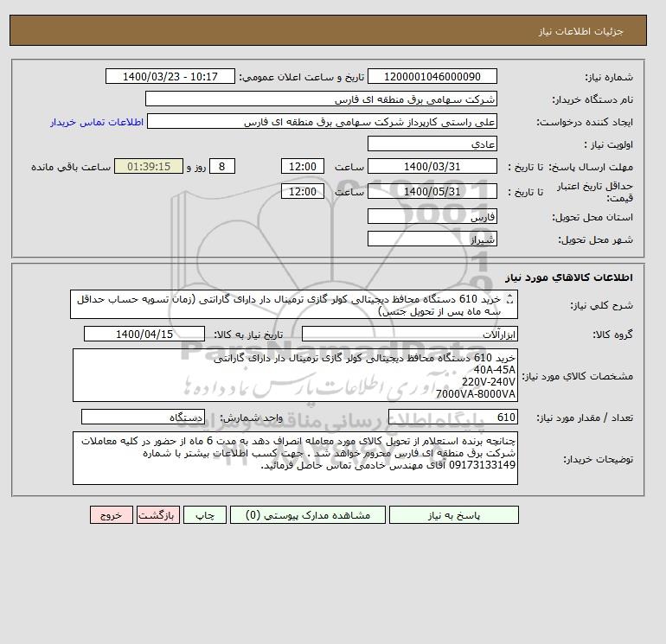Click the جزئیات اطلاعات نیاز header title

pyautogui.click(x=581, y=32)
